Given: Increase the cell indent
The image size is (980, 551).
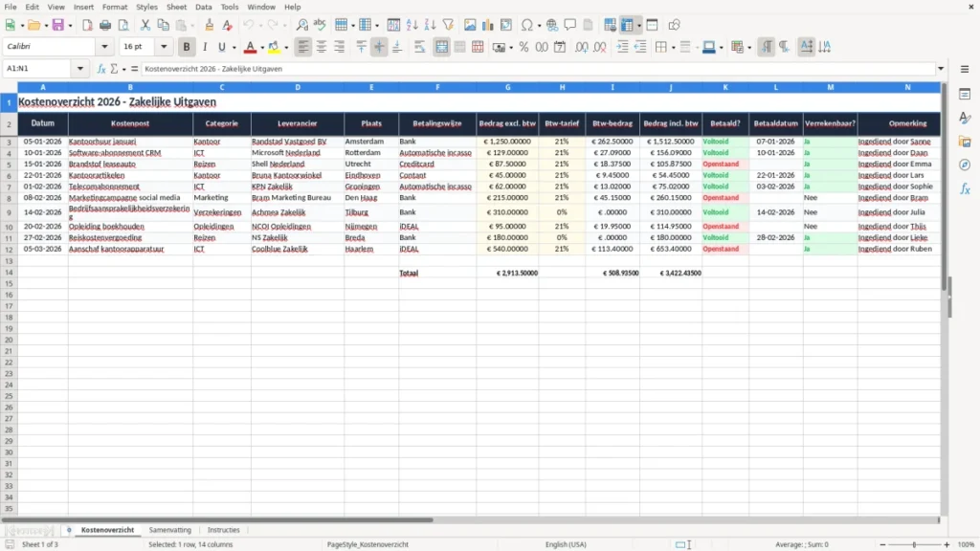Looking at the screenshot, I should [x=622, y=47].
